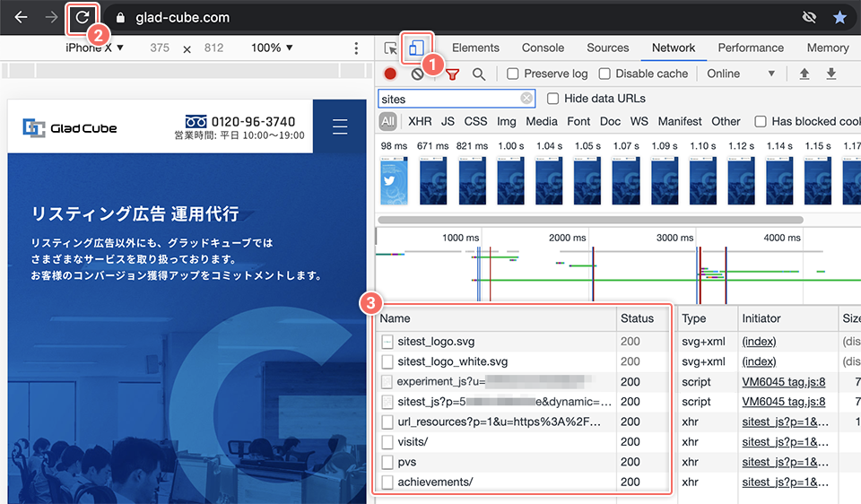The width and height of the screenshot is (861, 504).
Task: Open the hamburger menu on the GladCube page
Action: [x=340, y=126]
